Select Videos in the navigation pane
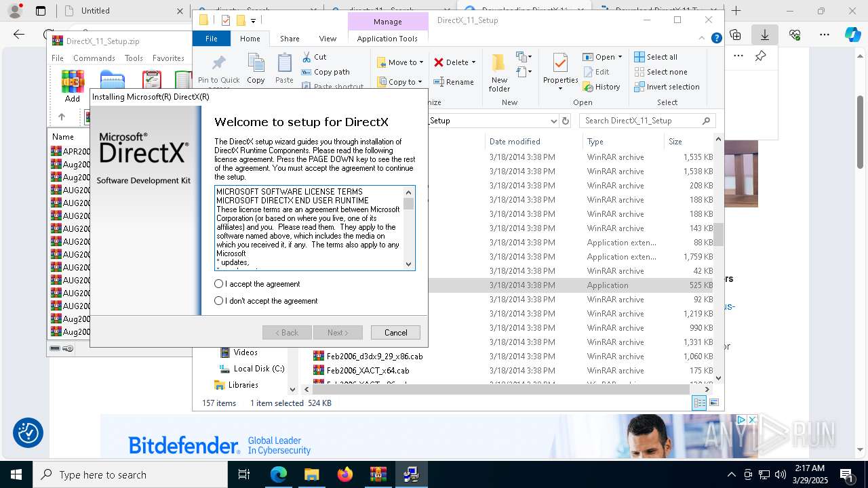The width and height of the screenshot is (868, 488). 245,352
